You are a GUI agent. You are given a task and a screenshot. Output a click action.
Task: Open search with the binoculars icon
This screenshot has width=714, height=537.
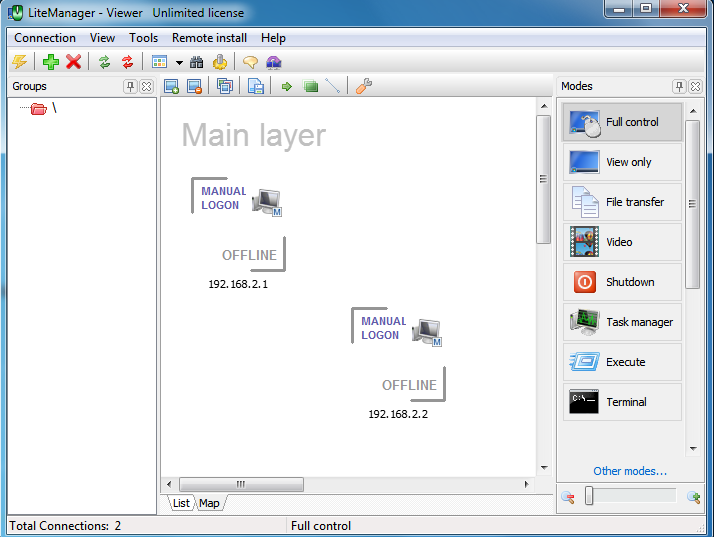[197, 62]
